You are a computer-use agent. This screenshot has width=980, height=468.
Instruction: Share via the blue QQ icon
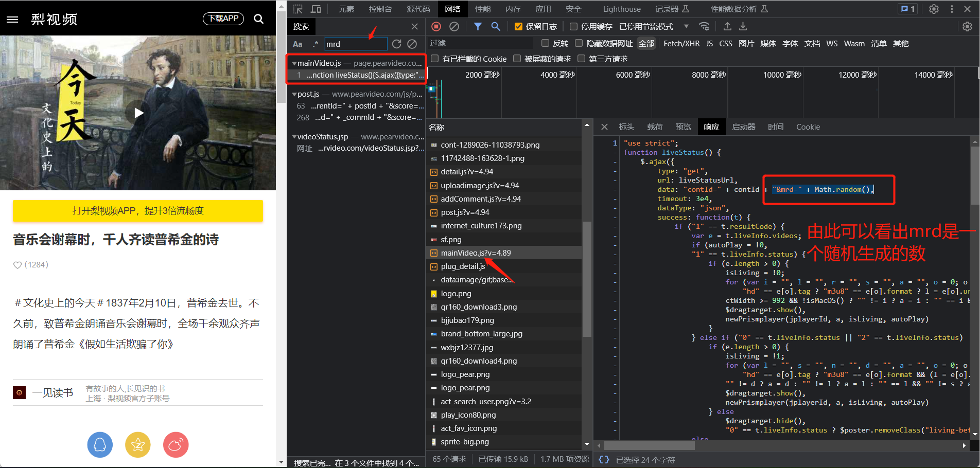(x=100, y=445)
